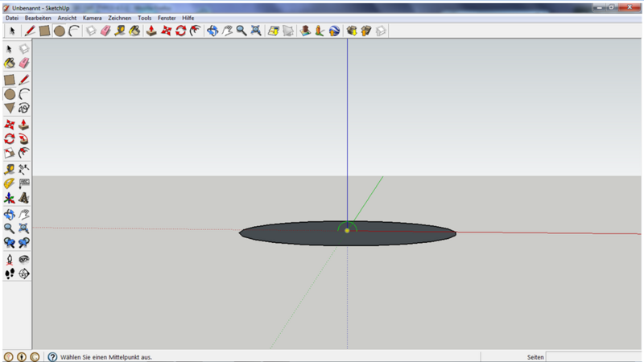
Task: Select the Protractor tool in left toolbar
Action: [x=10, y=184]
